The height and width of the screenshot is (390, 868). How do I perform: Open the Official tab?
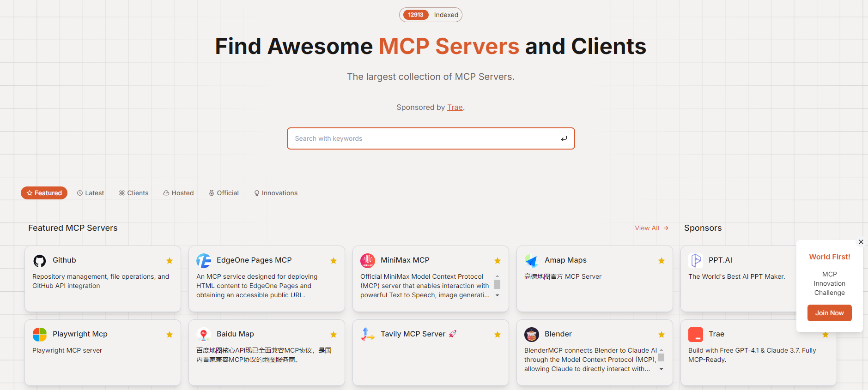pos(224,193)
